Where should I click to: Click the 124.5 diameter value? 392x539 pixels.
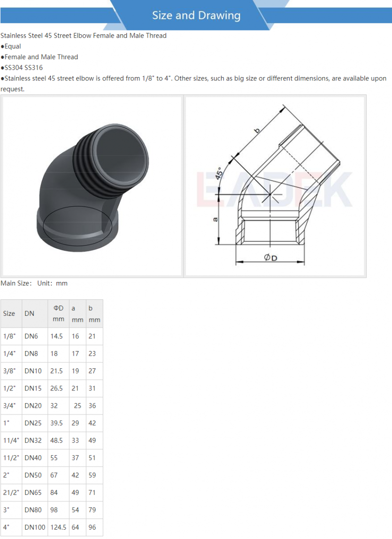point(58,527)
